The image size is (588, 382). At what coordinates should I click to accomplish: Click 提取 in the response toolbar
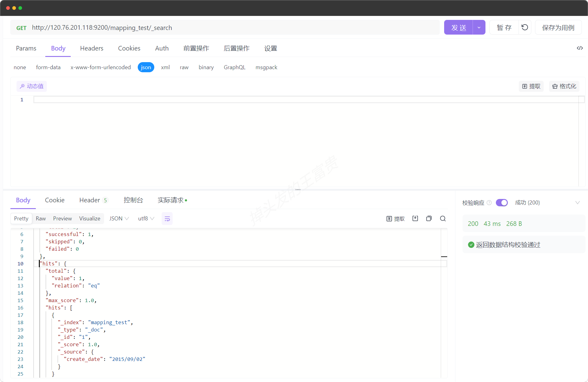395,219
